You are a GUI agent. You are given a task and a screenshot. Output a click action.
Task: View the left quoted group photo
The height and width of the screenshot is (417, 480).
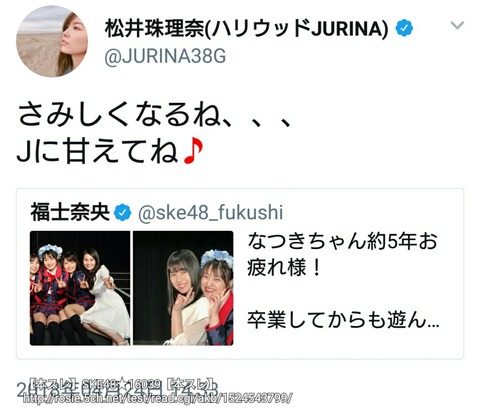[80, 288]
